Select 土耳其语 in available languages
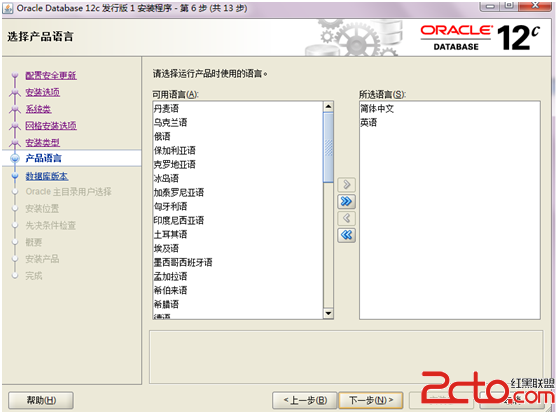The height and width of the screenshot is (414, 558). point(238,234)
